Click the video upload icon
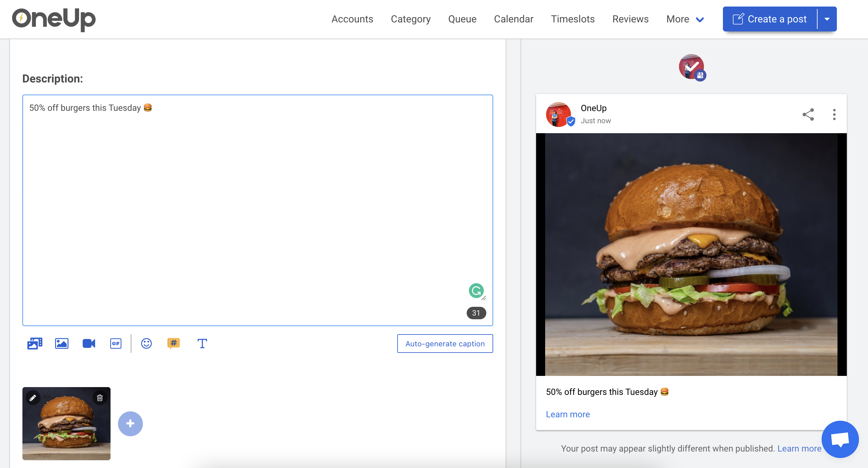This screenshot has width=868, height=468. (89, 344)
